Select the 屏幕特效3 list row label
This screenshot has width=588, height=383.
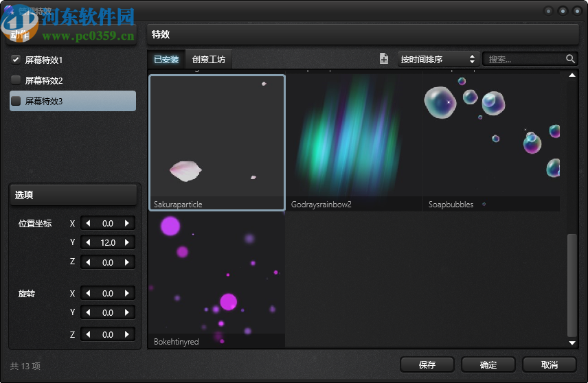click(44, 101)
